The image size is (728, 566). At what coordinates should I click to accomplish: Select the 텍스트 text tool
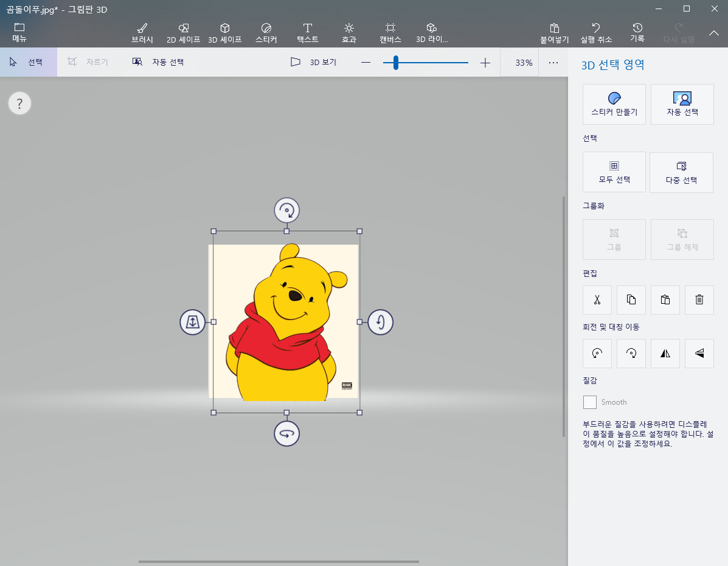tap(307, 33)
